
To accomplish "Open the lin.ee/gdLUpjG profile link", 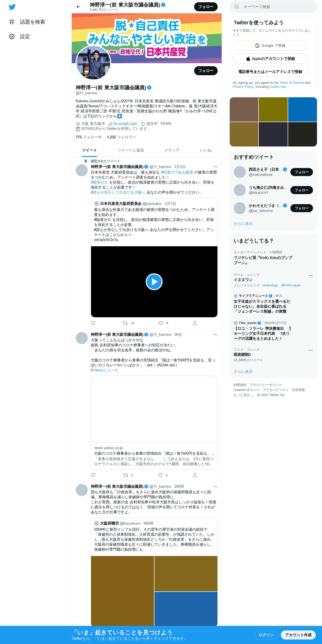I will (126, 124).
